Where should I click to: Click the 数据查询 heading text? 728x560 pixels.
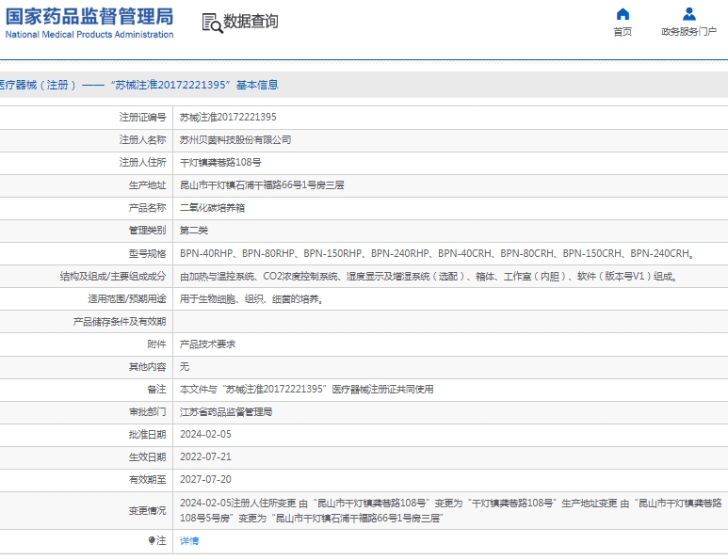pos(251,22)
